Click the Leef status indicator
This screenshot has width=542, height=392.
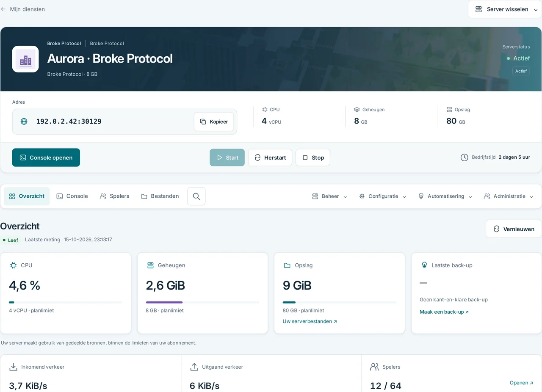[11, 240]
